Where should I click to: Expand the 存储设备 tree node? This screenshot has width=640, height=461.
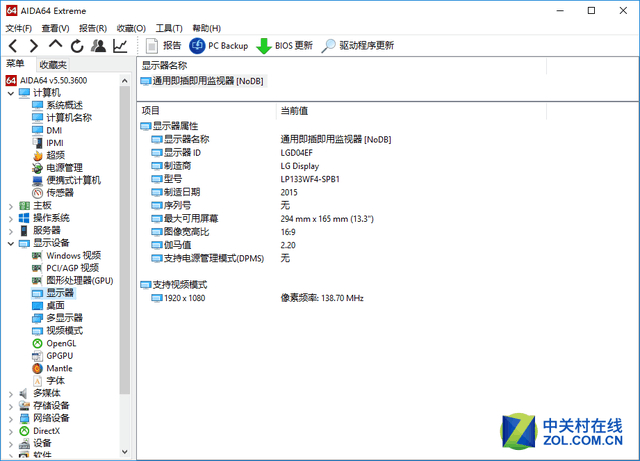click(11, 406)
